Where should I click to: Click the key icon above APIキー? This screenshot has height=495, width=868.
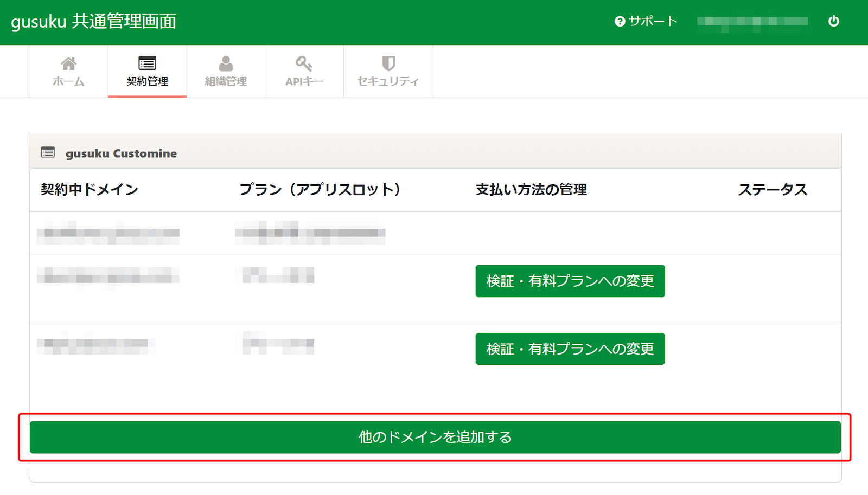pos(304,63)
